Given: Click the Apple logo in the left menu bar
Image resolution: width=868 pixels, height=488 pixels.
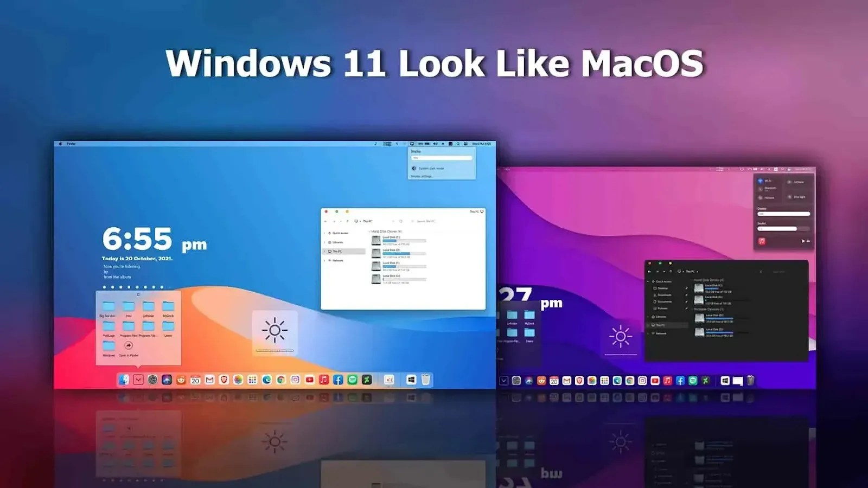Looking at the screenshot, I should [x=60, y=144].
